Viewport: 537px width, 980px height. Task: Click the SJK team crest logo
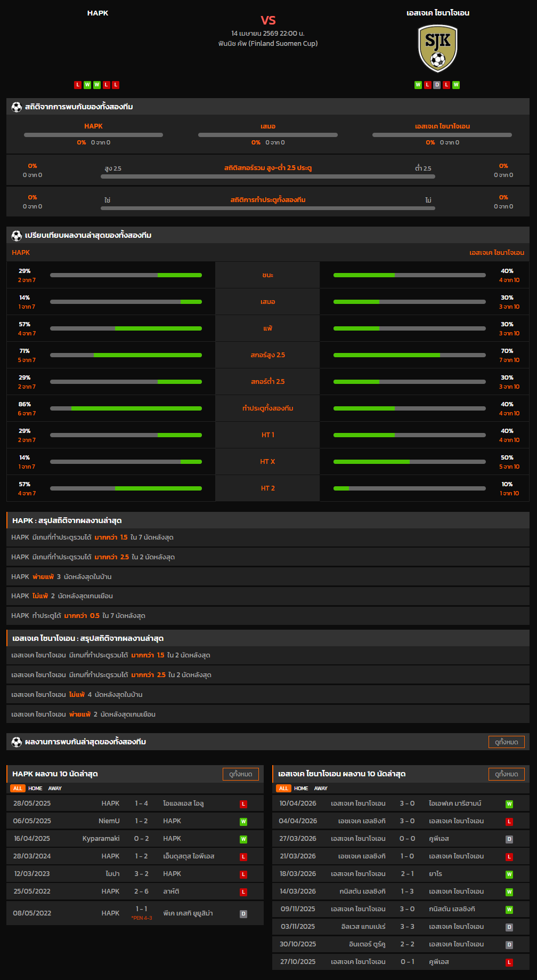click(437, 48)
